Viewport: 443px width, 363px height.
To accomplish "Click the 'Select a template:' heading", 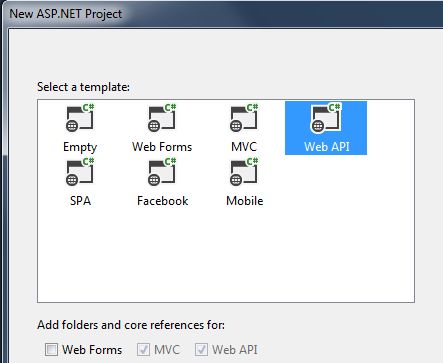I will (x=83, y=87).
